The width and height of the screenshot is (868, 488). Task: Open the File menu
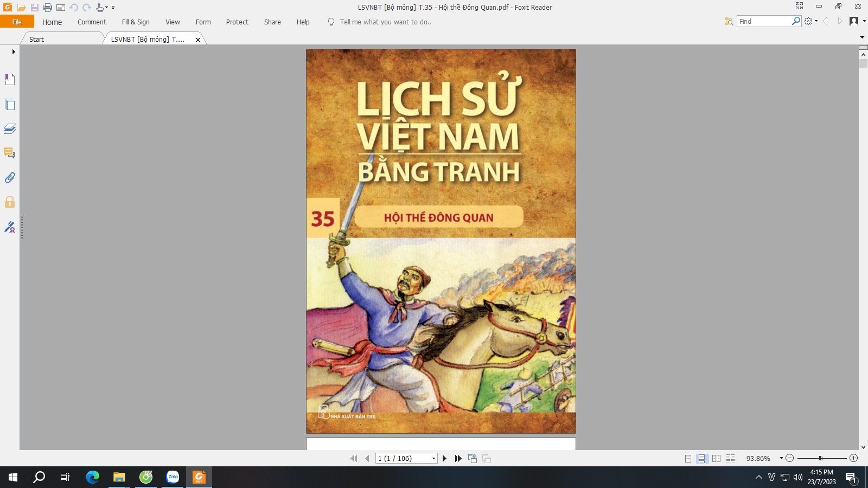pos(17,22)
